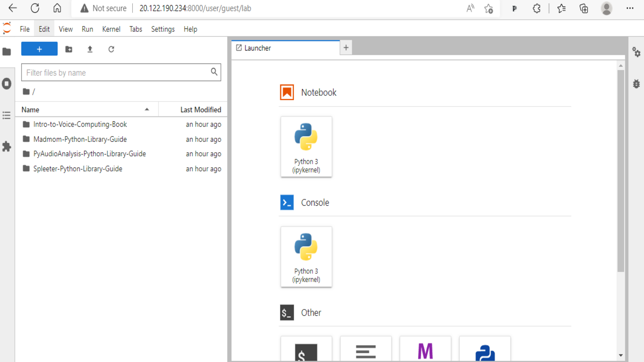
Task: Click the P extension icon in browser toolbar
Action: click(514, 8)
